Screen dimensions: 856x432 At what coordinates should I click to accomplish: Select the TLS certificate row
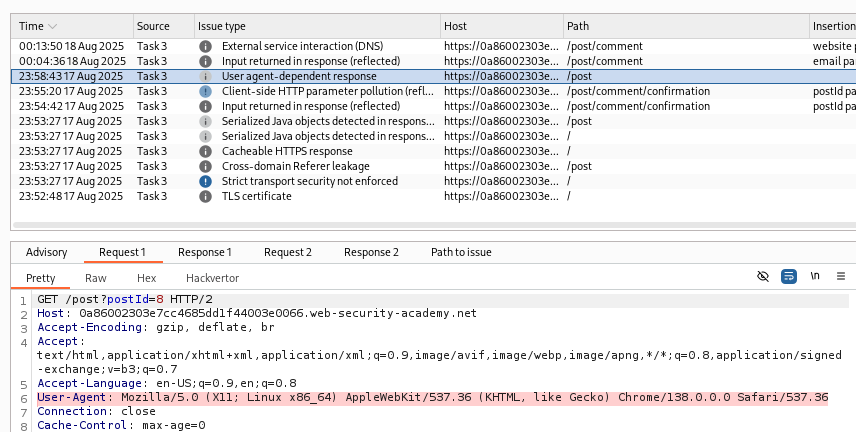tap(433, 196)
